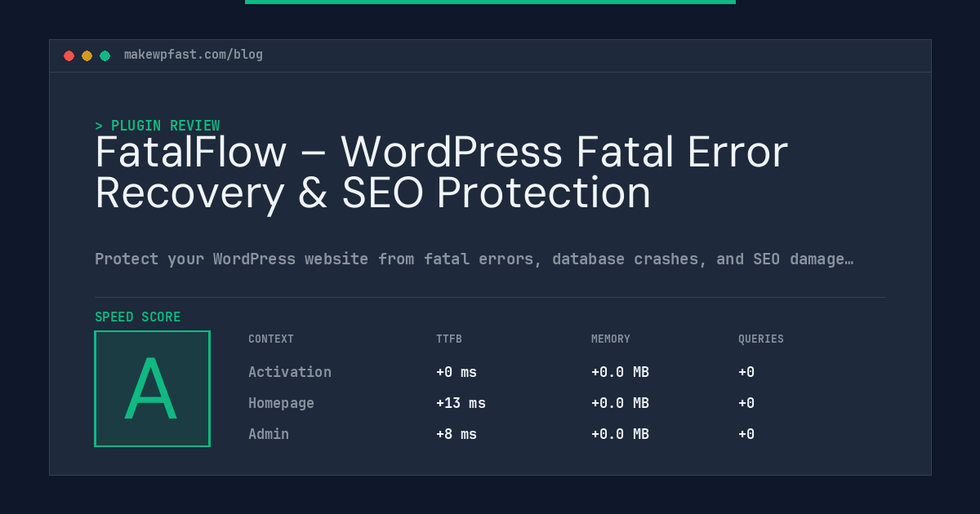The width and height of the screenshot is (980, 514).
Task: Click the '> PLUGIN REVIEW' label
Action: (x=158, y=126)
